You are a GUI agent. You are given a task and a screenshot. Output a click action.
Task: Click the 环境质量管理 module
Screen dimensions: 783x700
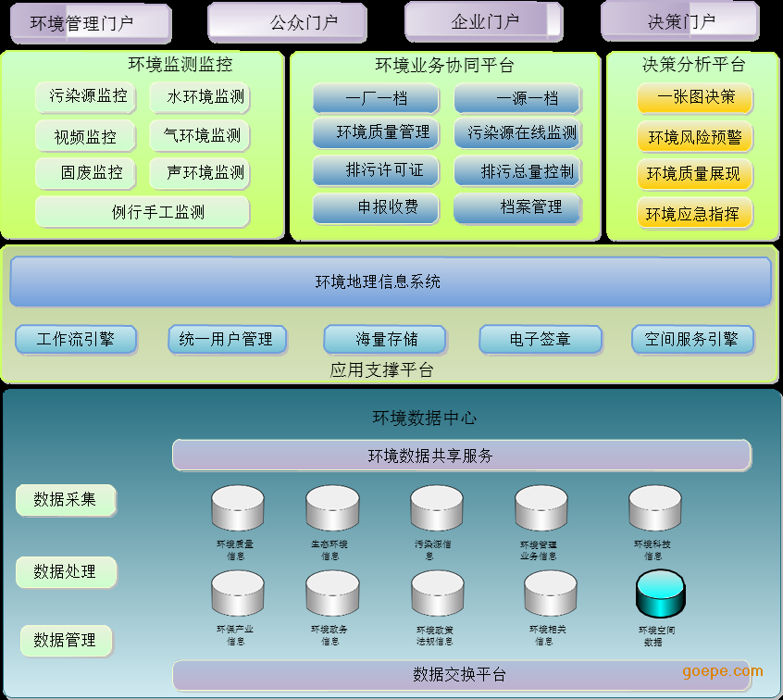click(x=376, y=133)
